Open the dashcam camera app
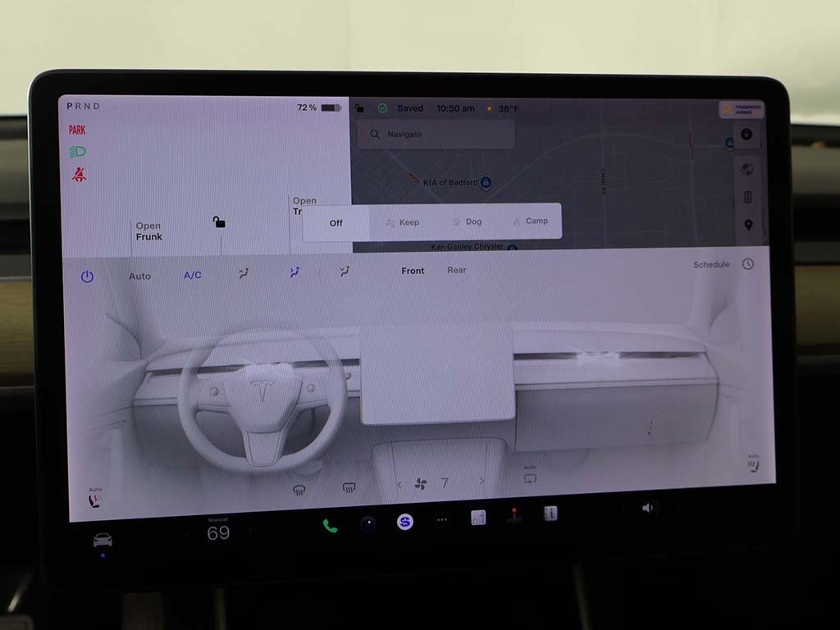The image size is (840, 630). click(367, 523)
